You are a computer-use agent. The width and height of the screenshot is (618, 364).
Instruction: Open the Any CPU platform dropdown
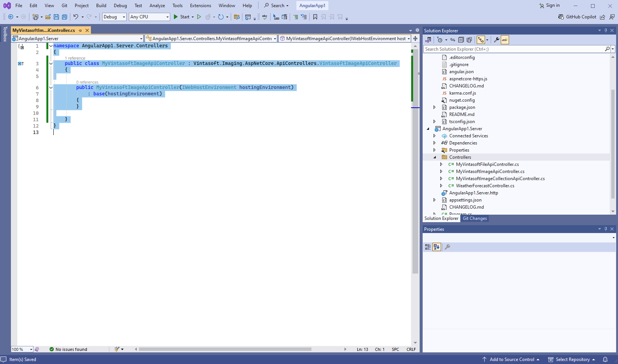(x=149, y=17)
